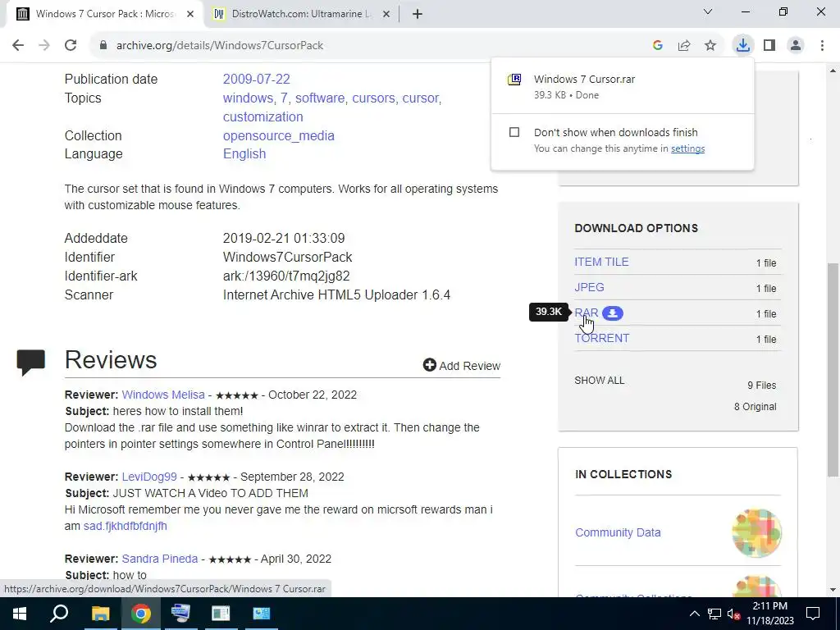Click the muted volume tray icon
The height and width of the screenshot is (630, 840).
pyautogui.click(x=733, y=614)
